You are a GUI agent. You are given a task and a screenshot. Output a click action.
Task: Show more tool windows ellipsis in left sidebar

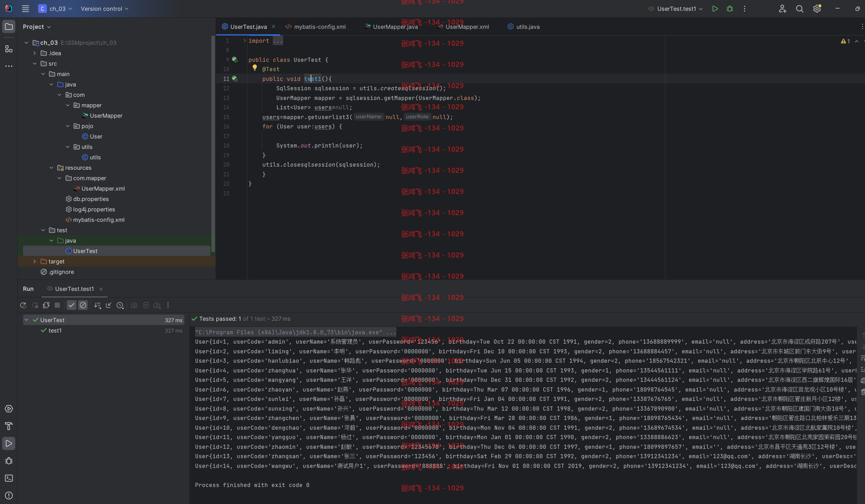coord(9,66)
